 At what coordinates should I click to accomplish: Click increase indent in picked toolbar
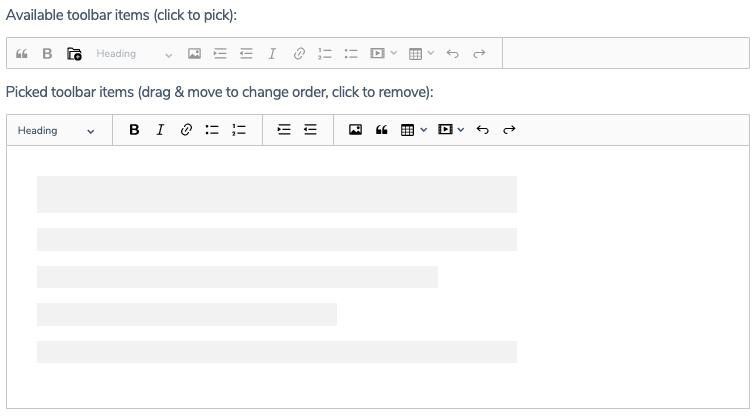pyautogui.click(x=284, y=130)
